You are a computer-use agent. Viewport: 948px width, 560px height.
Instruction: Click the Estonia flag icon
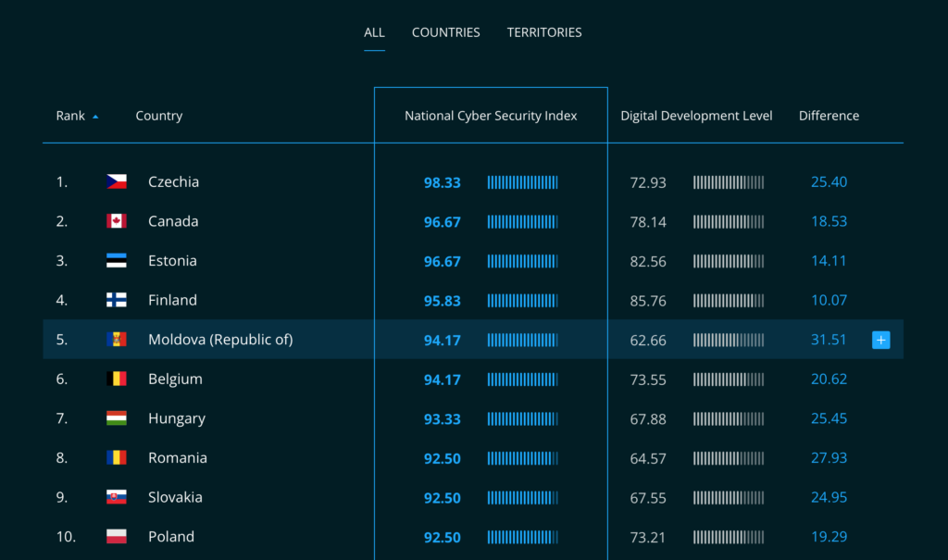point(116,261)
